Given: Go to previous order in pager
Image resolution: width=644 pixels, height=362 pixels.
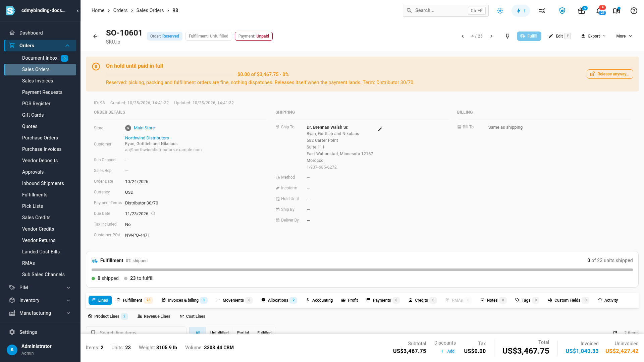Looking at the screenshot, I should pos(463,36).
